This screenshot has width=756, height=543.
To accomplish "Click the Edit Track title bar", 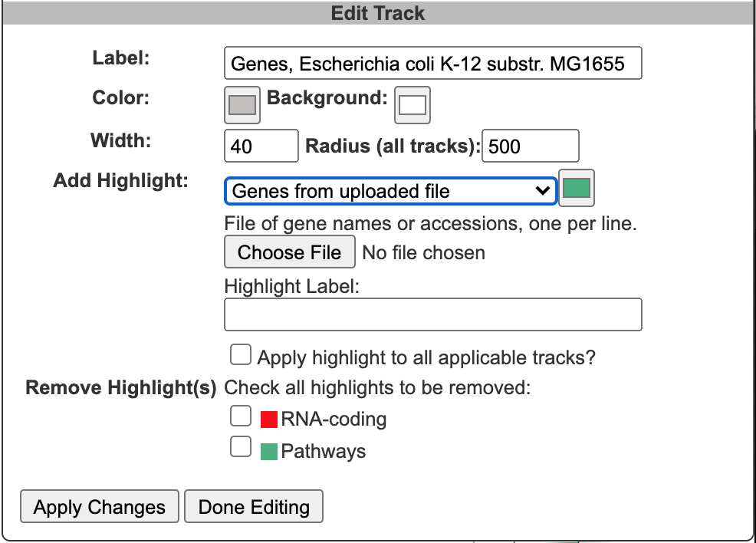I will click(x=378, y=12).
